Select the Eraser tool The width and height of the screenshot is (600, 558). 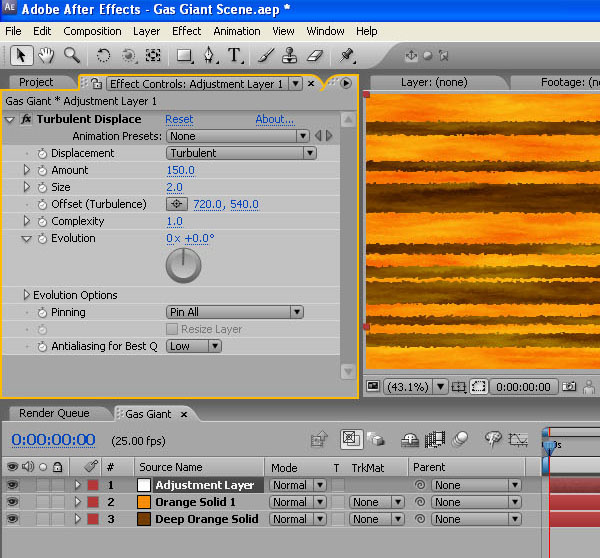click(x=314, y=55)
